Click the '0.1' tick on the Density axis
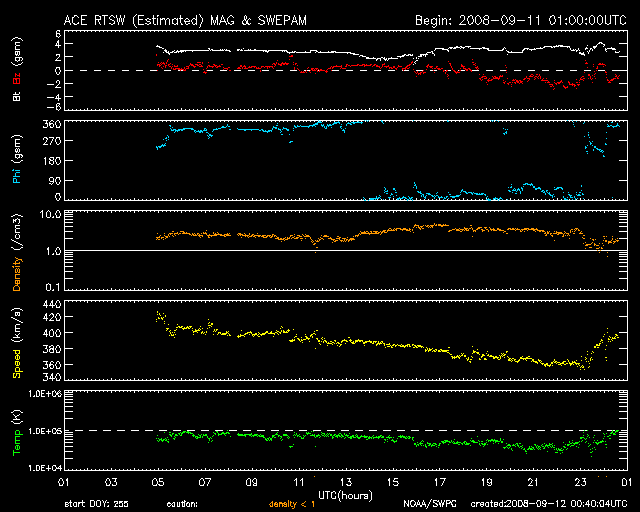This screenshot has height=512, width=640. tap(53, 287)
